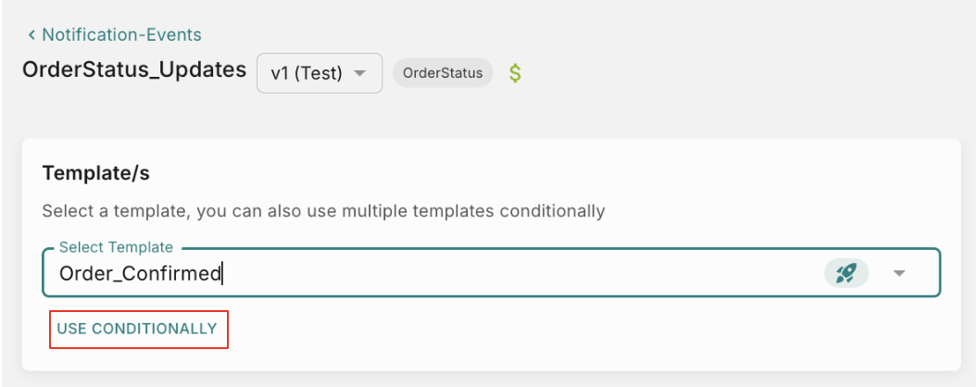Click the Select Template floating label
Screen dimensions: 980x387
point(116,247)
